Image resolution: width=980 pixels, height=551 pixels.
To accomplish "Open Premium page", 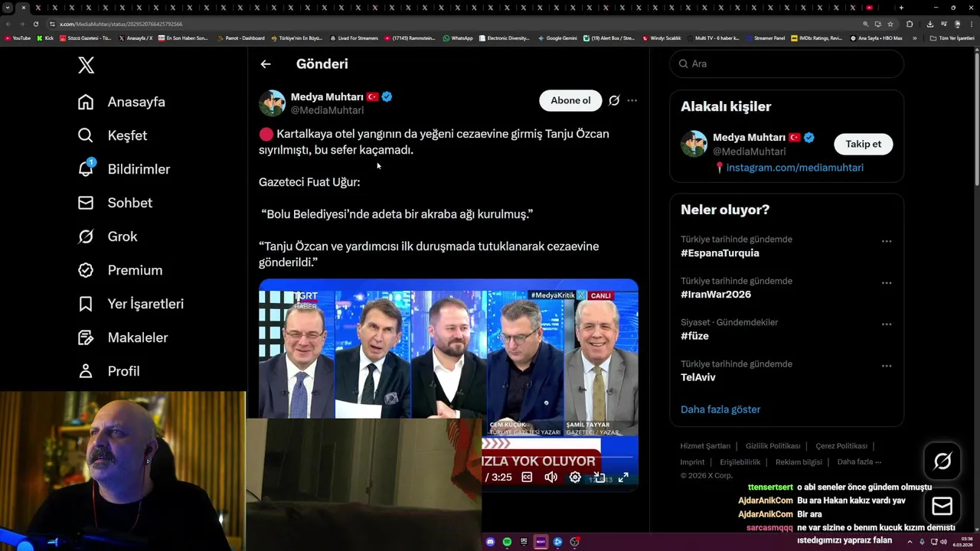I will pos(120,270).
